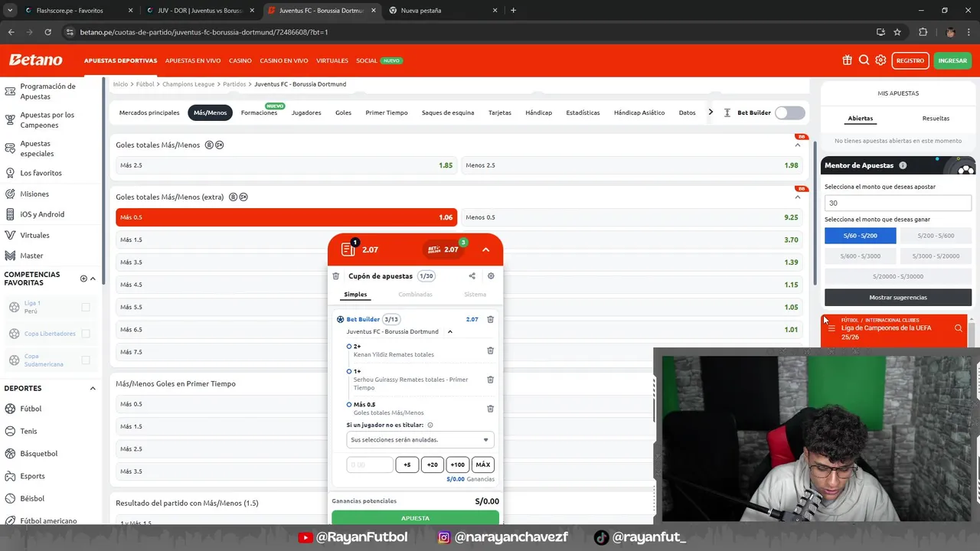Open browser extensions puzzle icon
Image resolution: width=980 pixels, height=551 pixels.
point(923,32)
